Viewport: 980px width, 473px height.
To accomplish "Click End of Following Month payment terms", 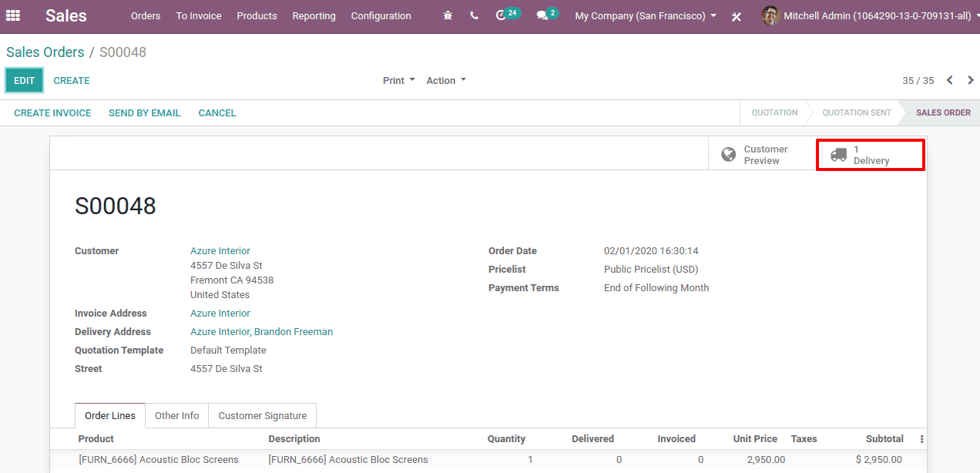I will point(656,288).
